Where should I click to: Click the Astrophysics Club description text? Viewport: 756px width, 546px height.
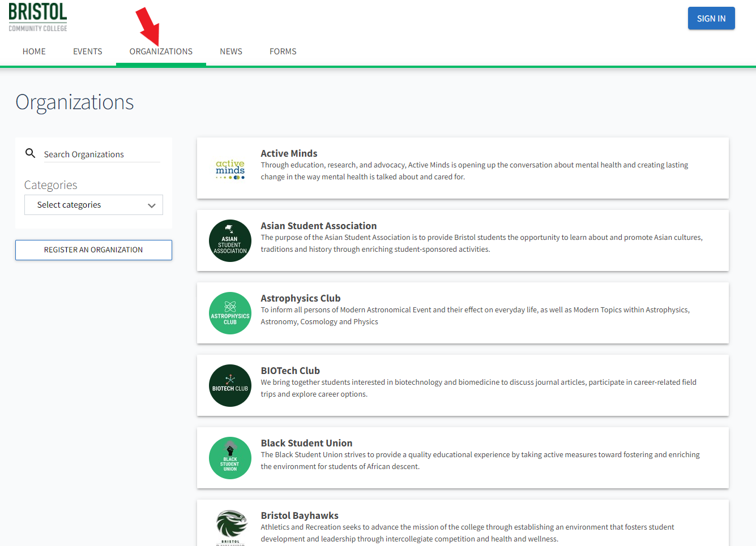(475, 316)
